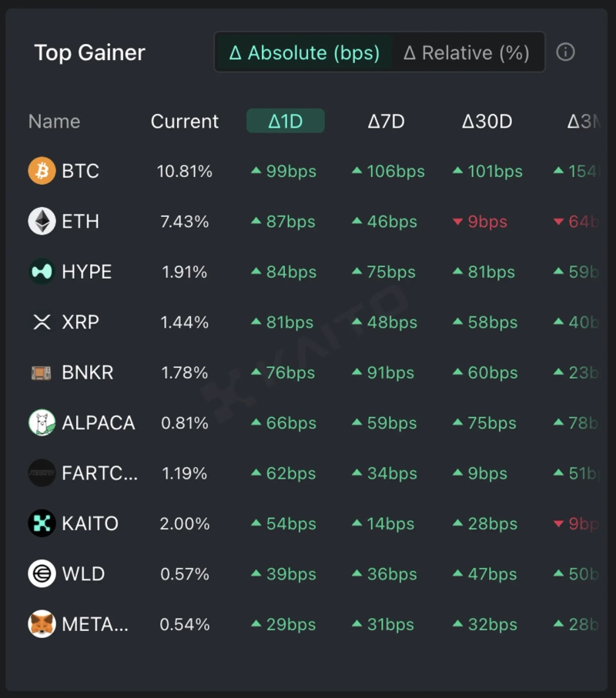Switch to Δ Relative (%) mode

pos(467,52)
